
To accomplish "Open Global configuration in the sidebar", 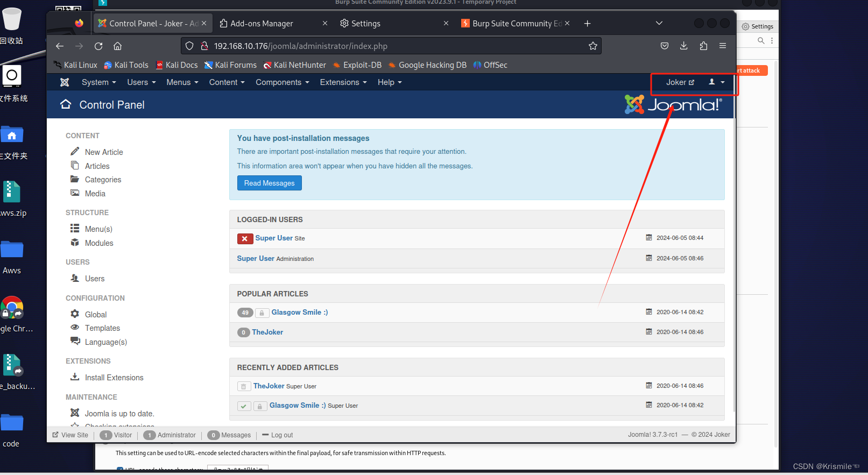I will pyautogui.click(x=96, y=315).
